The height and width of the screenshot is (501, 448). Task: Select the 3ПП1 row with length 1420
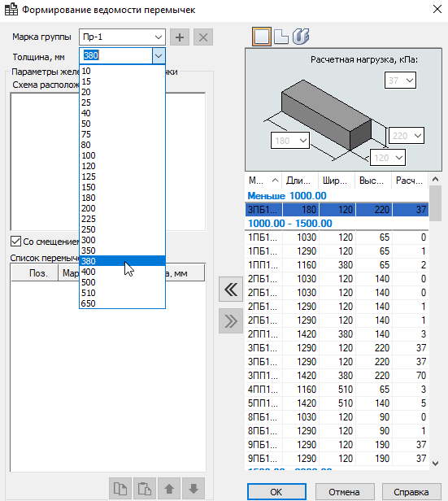[337, 376]
